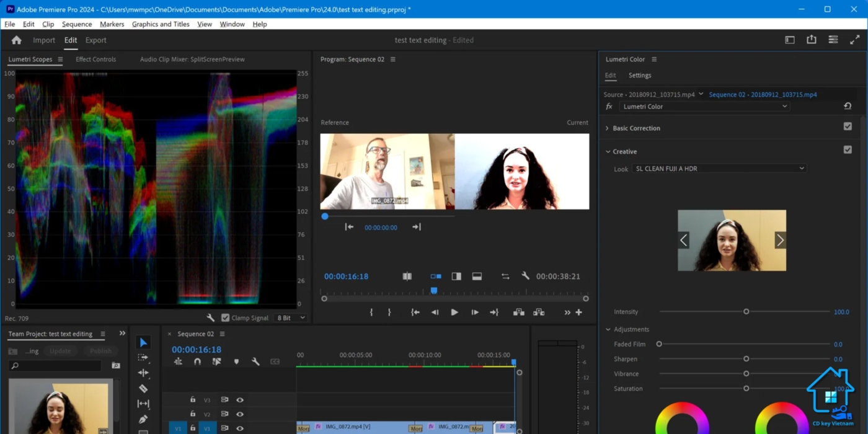Collapse the Creative section
The width and height of the screenshot is (868, 434).
pyautogui.click(x=607, y=151)
